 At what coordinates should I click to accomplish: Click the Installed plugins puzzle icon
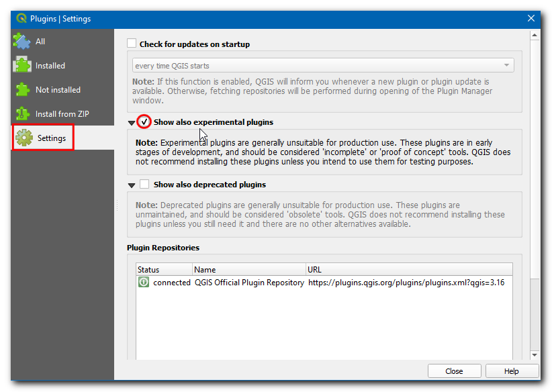pos(23,65)
